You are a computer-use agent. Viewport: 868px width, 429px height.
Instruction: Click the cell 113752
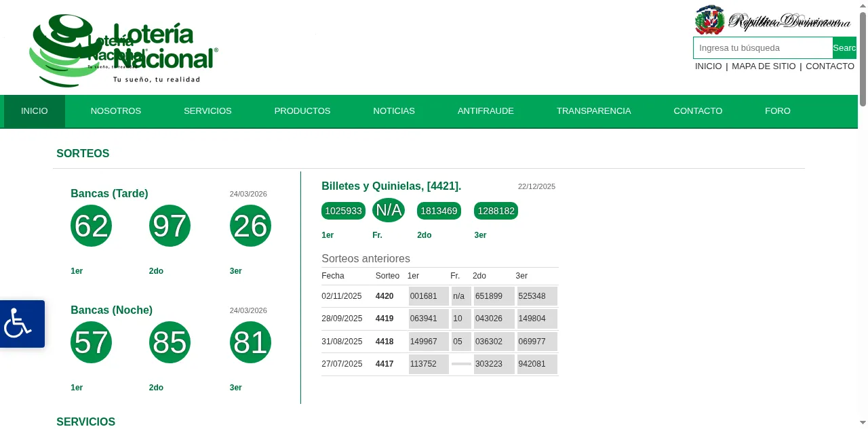click(429, 364)
